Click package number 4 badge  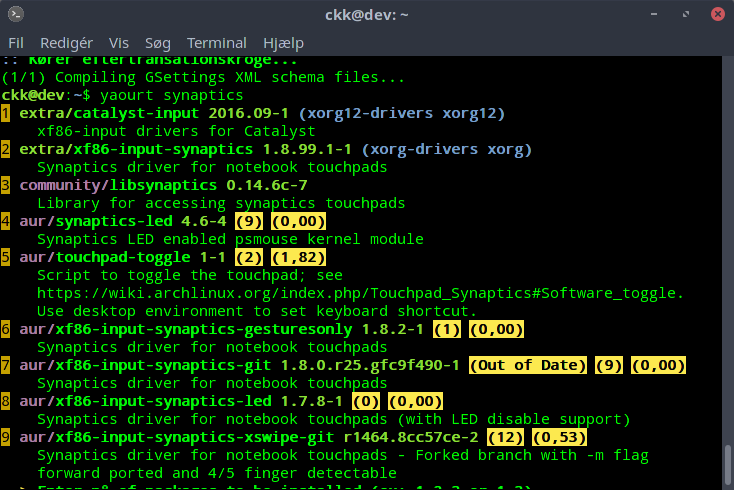coord(5,221)
